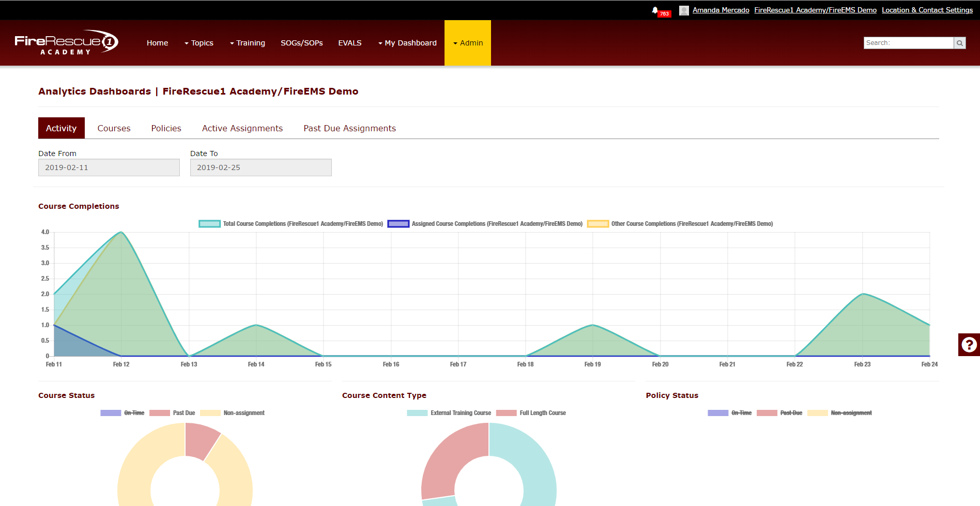Click the 'Course Completions' heading
980x506 pixels.
pyautogui.click(x=79, y=206)
